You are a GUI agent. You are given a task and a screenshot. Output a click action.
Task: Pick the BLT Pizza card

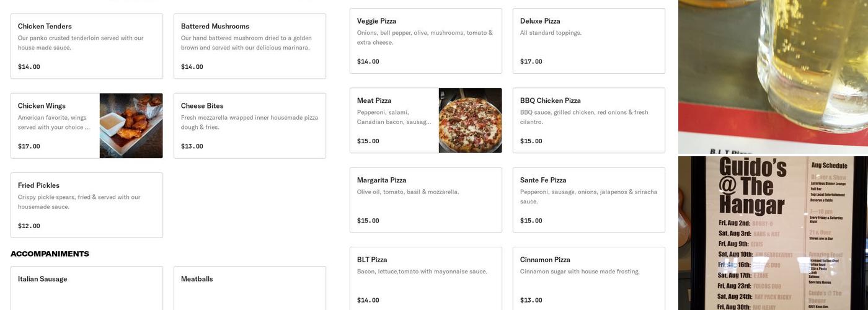(x=425, y=278)
